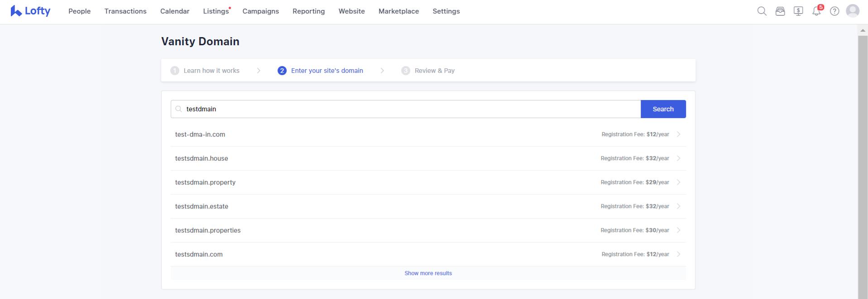Expand testsdmain.property row chevron
This screenshot has height=299, width=868.
click(678, 182)
